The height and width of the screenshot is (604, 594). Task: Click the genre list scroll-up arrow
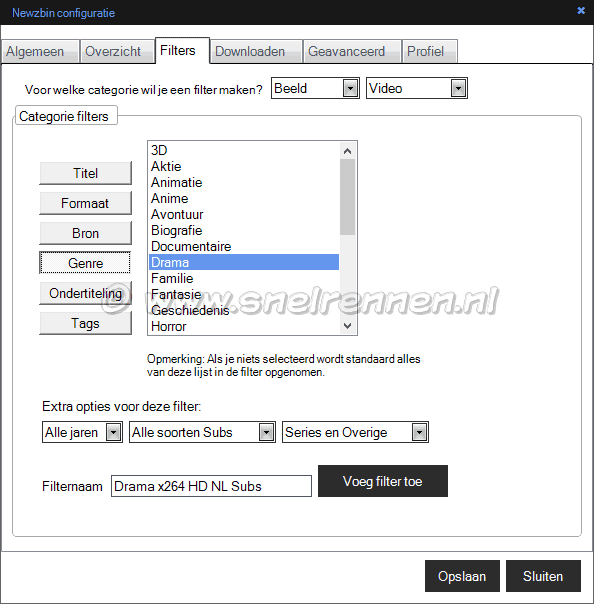(x=347, y=151)
